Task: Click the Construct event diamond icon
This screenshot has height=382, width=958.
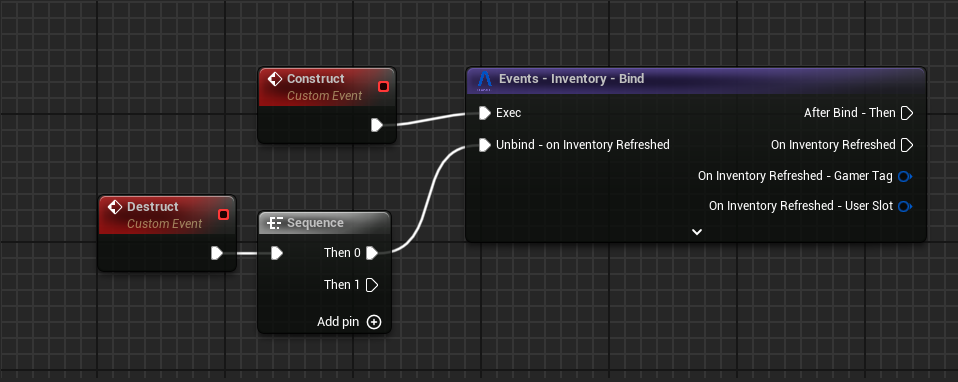Action: pyautogui.click(x=275, y=79)
